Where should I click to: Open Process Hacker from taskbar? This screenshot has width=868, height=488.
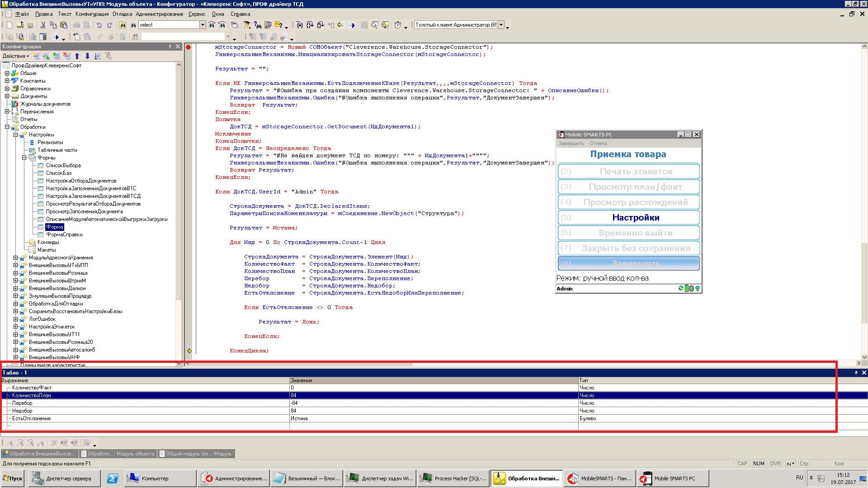[453, 478]
